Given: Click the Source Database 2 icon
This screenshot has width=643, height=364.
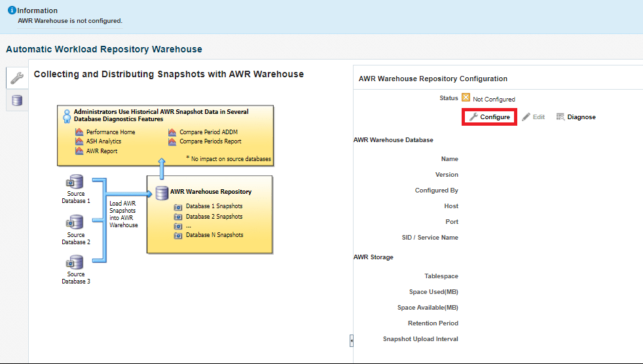Looking at the screenshot, I should (x=75, y=223).
